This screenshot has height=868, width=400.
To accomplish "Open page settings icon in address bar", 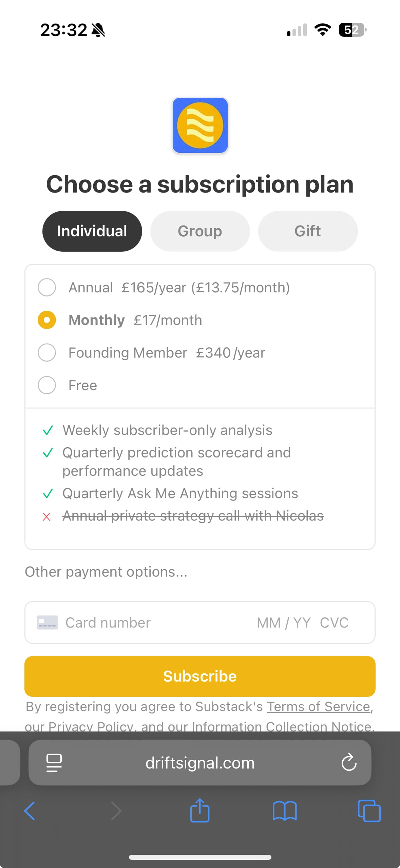I will coord(54,763).
